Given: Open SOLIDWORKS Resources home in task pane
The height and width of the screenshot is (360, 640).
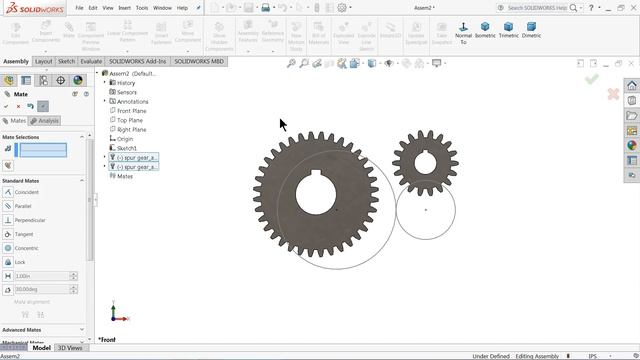Looking at the screenshot, I should (632, 85).
